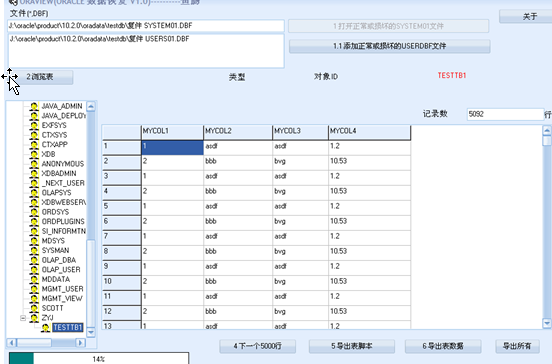Click the 5 导出表脚本 button
This screenshot has width=552, height=364.
[x=351, y=346]
